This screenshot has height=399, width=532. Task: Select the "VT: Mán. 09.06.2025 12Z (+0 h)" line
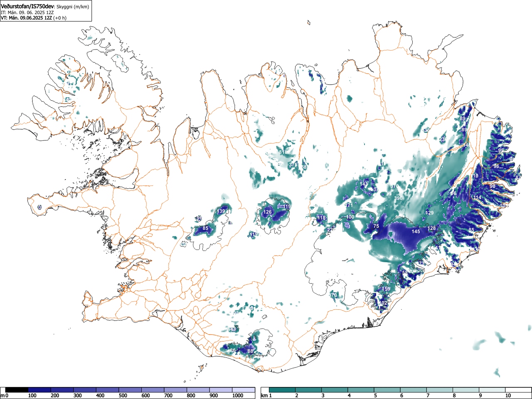[34, 18]
